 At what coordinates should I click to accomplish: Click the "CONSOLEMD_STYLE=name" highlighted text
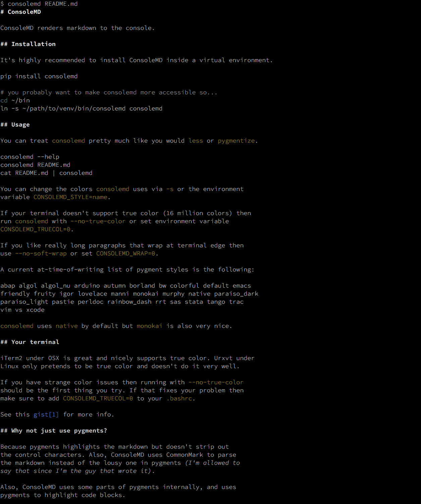pos(70,197)
